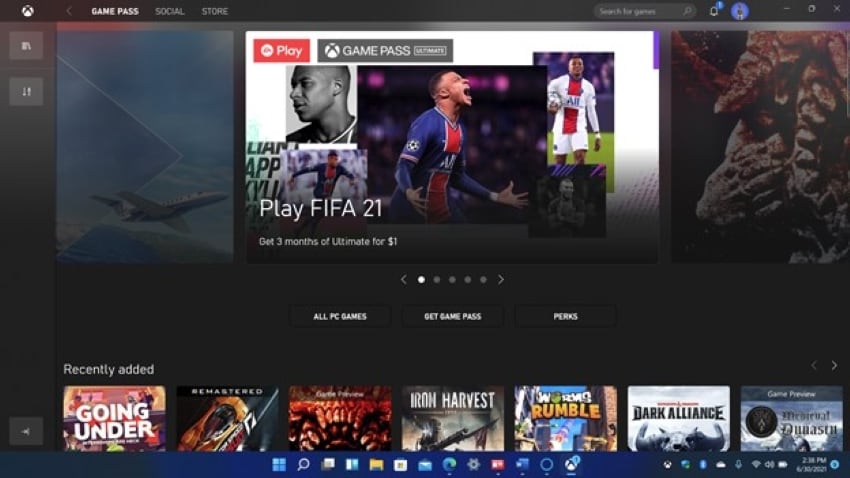850x478 pixels.
Task: Open the Bluetooth tray icon
Action: click(x=703, y=464)
